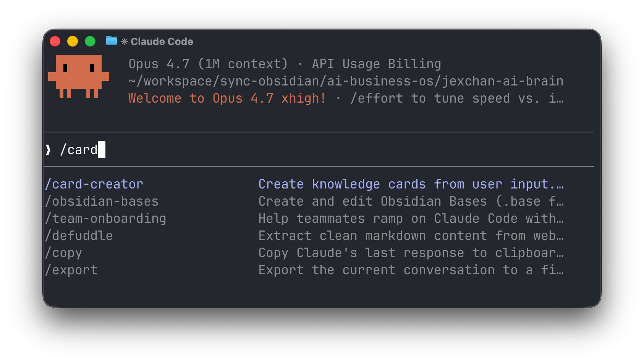Select the /defuddle command entry
This screenshot has width=644, height=364.
79,235
